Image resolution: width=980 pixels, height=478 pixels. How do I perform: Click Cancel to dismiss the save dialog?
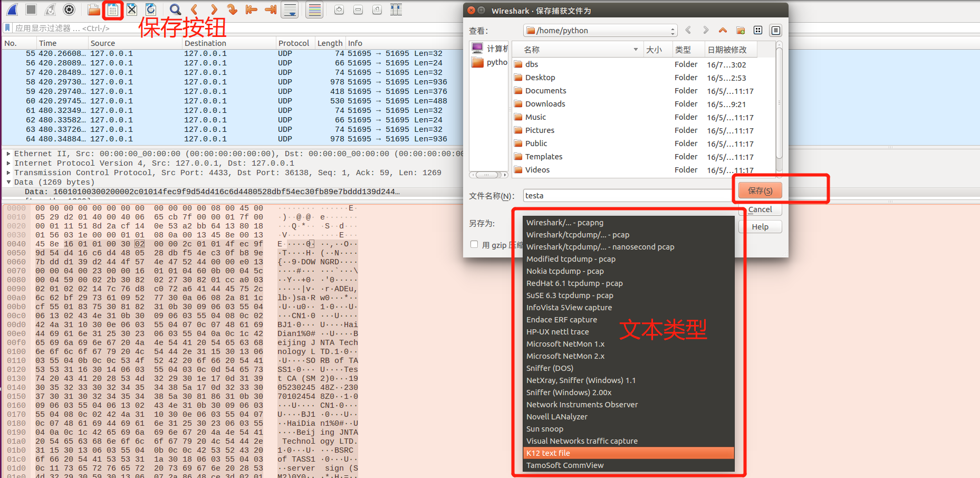pyautogui.click(x=760, y=209)
